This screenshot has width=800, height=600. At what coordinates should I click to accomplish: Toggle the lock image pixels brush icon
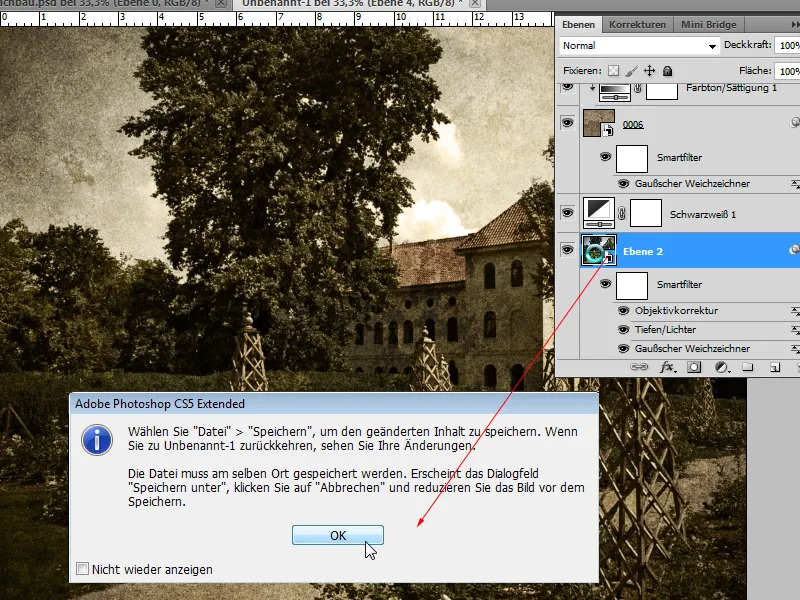click(x=632, y=71)
